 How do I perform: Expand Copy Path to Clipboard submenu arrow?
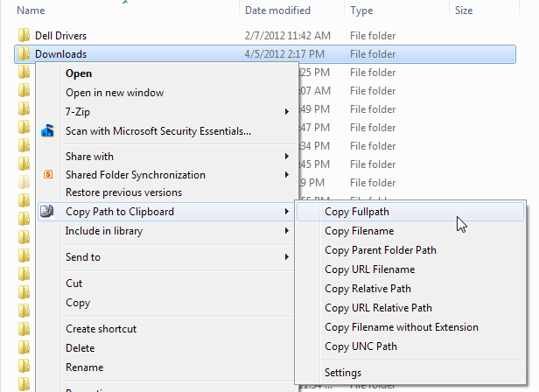(x=287, y=212)
